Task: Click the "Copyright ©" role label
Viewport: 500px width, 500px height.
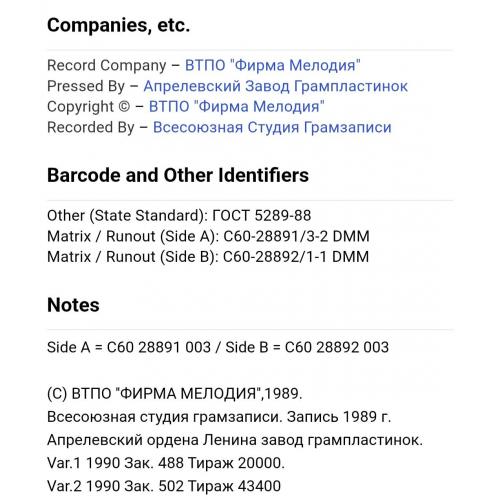Action: (x=89, y=107)
